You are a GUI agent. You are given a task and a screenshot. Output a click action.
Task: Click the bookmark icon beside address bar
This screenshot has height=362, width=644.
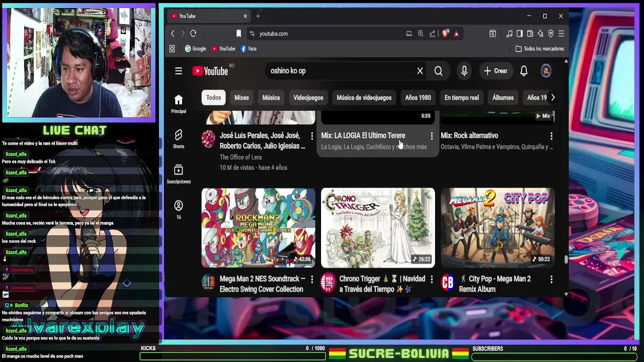click(x=238, y=34)
